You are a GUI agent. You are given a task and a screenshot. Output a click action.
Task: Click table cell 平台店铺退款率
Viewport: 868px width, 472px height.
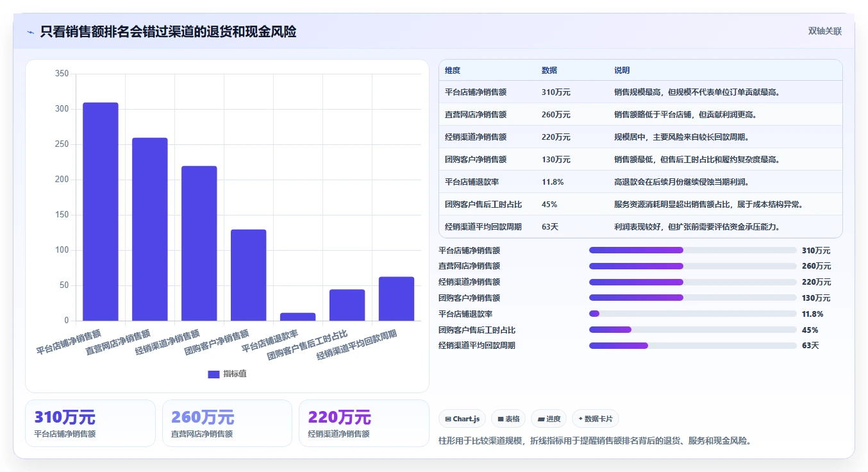click(472, 182)
